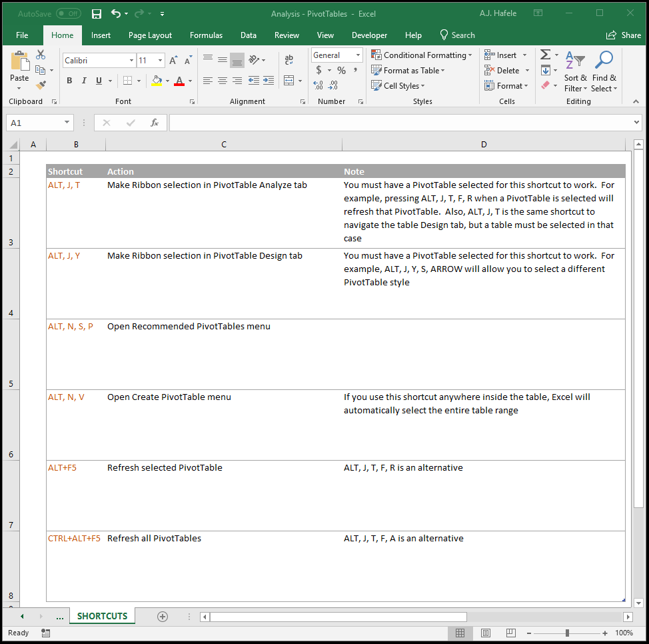
Task: Apply red Font Color
Action: coord(179,81)
